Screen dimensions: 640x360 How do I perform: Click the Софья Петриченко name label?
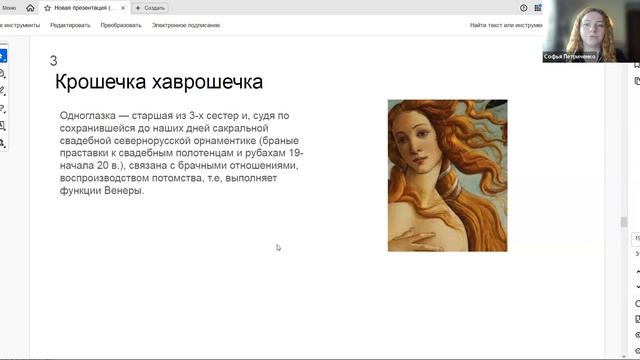coord(569,57)
